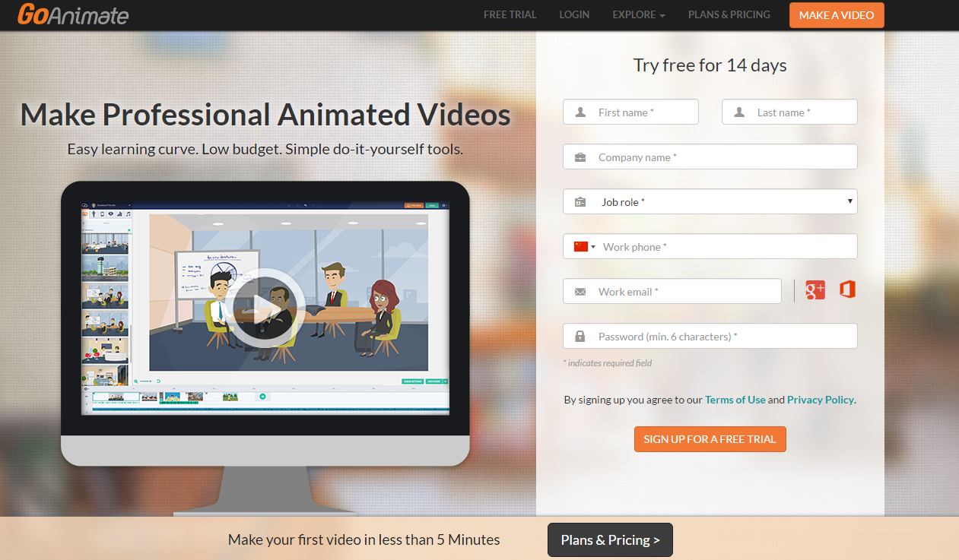Open the FREE TRIAL nav item

510,14
